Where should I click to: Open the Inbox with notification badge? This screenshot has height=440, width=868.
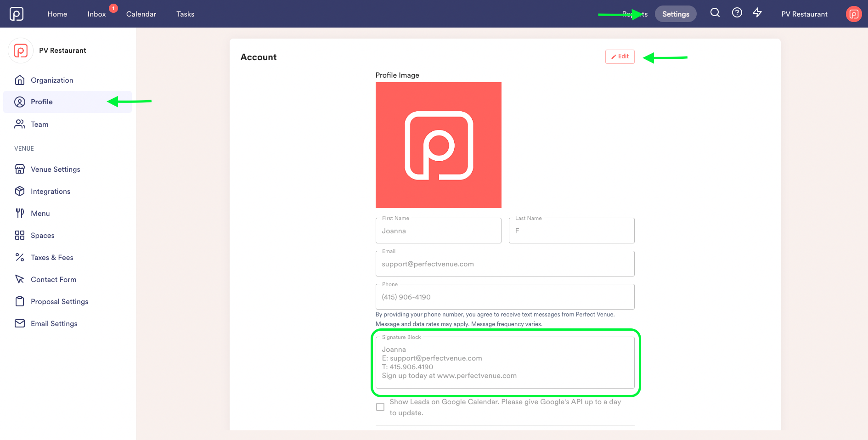pos(96,14)
